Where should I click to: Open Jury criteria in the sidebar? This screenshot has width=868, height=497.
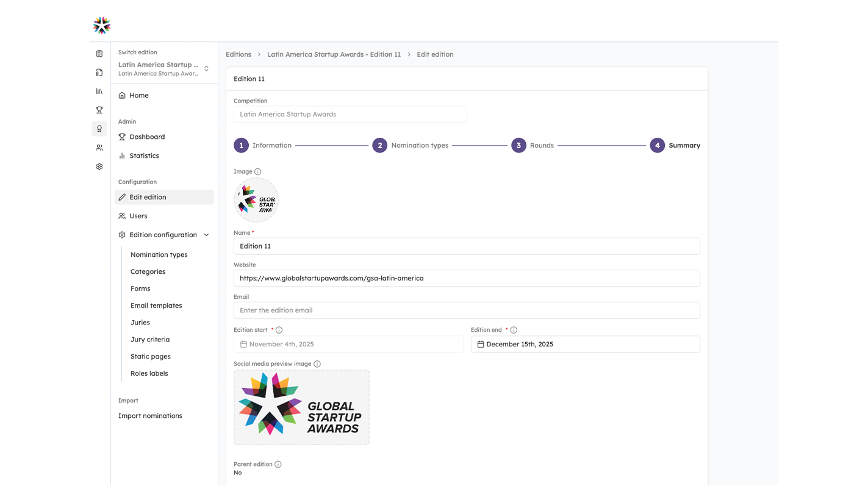pyautogui.click(x=150, y=340)
